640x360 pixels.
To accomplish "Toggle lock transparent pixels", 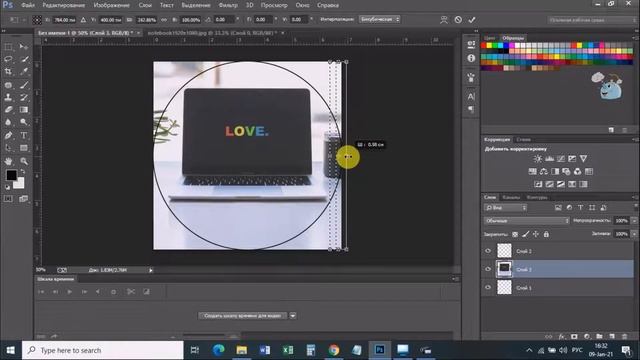I will 515,234.
